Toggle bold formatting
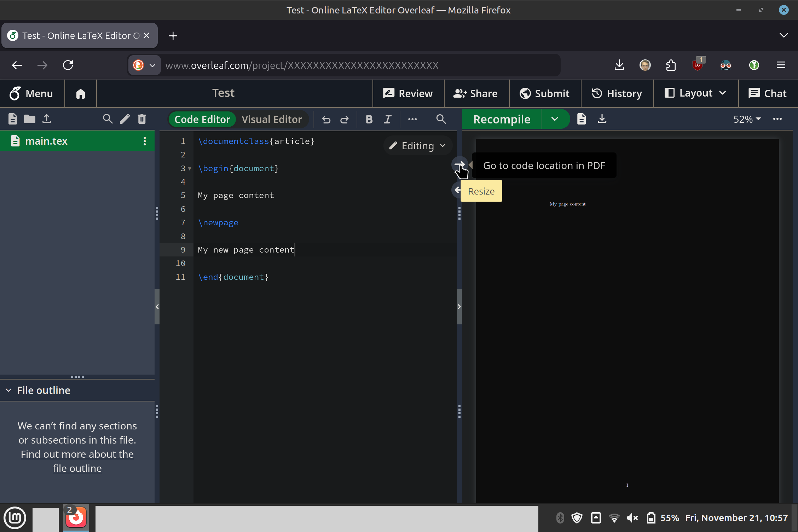798x532 pixels. click(369, 120)
